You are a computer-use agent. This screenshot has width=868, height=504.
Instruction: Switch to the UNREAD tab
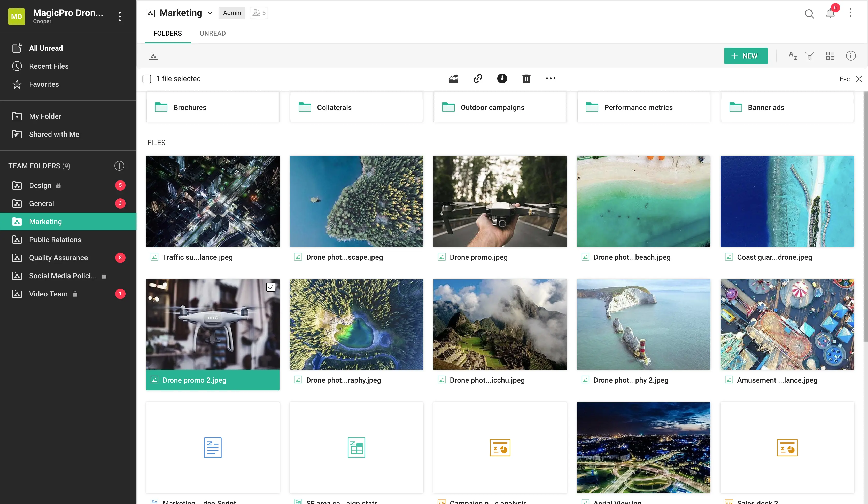click(x=213, y=33)
